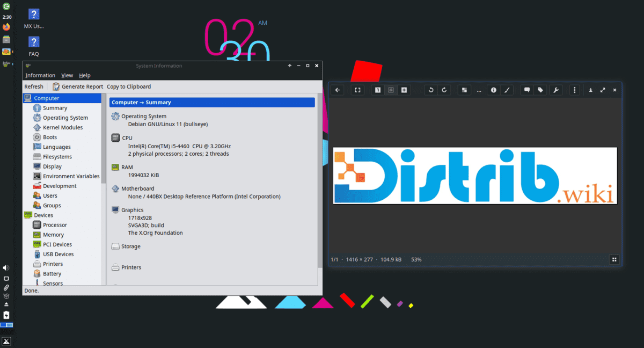This screenshot has height=348, width=644.
Task: Select Memory in the sidebar
Action: pyautogui.click(x=53, y=235)
